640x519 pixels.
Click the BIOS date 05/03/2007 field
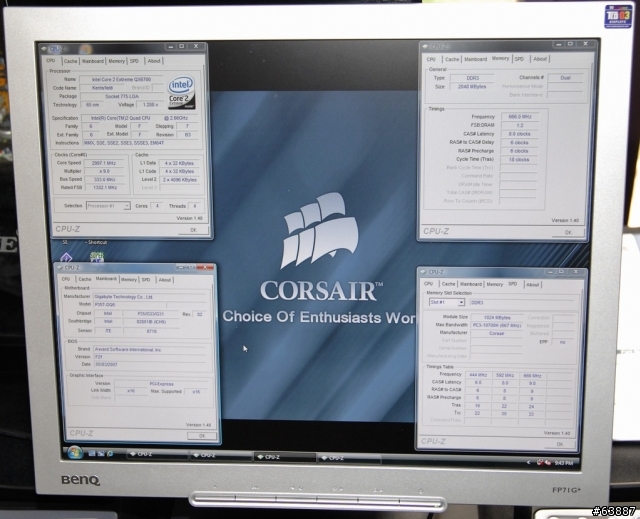coord(150,364)
